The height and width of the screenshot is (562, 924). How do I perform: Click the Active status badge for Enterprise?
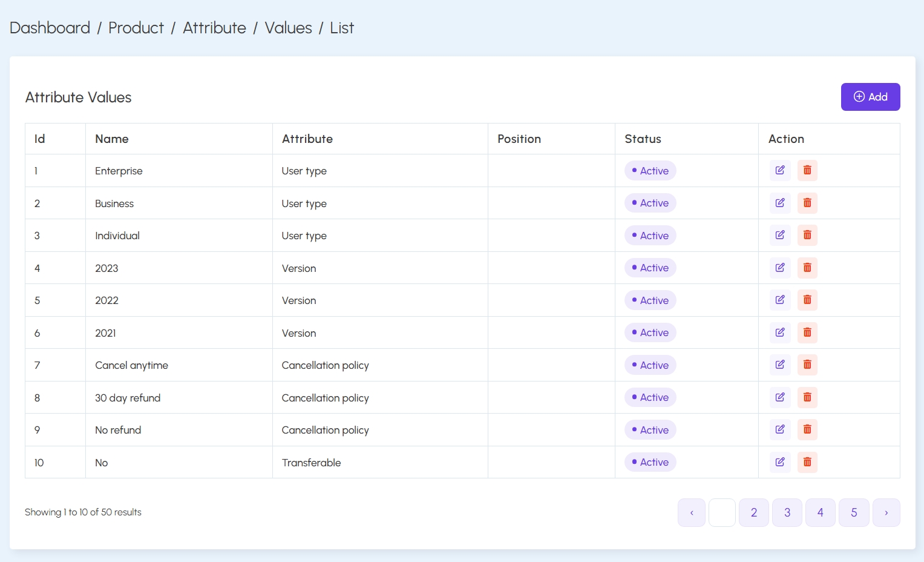coord(650,171)
